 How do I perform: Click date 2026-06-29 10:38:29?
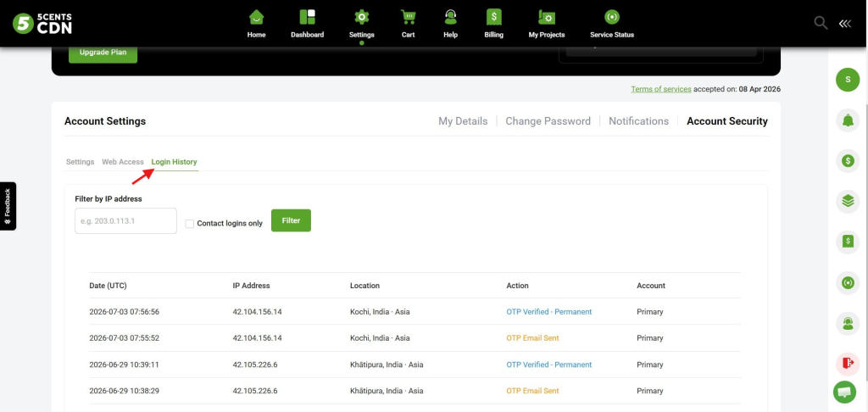click(124, 391)
